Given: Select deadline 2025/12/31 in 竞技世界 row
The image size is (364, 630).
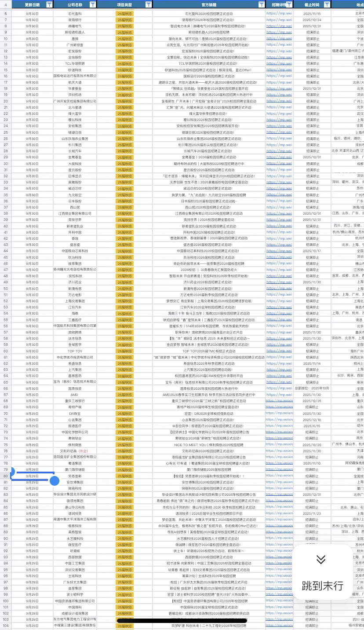Looking at the screenshot, I should pos(312,220).
